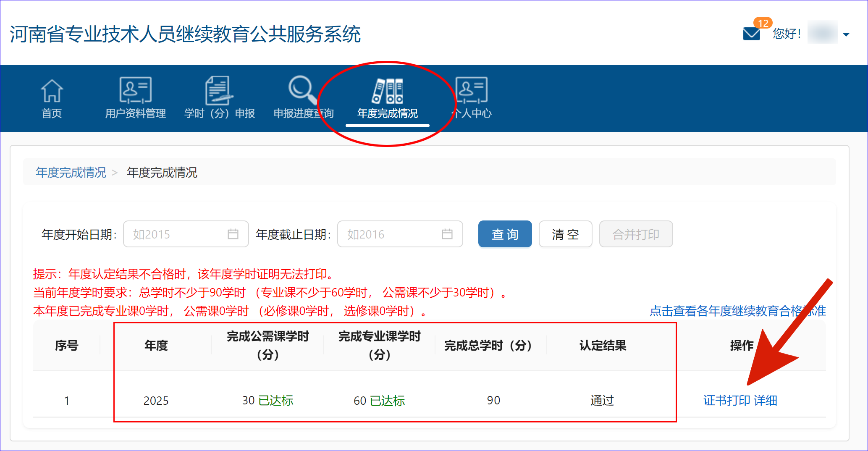This screenshot has height=451, width=868.
Task: Click the 合并打印 merged print button
Action: point(635,234)
